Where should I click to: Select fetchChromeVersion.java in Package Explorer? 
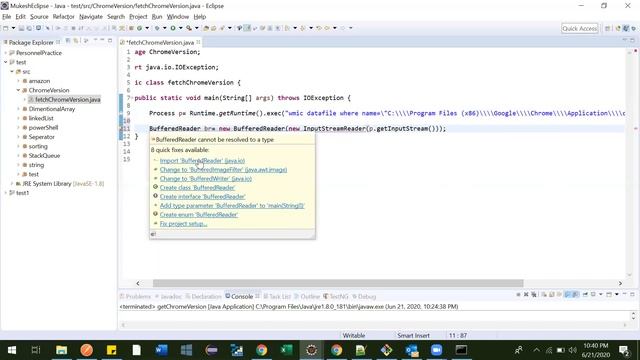click(x=67, y=100)
